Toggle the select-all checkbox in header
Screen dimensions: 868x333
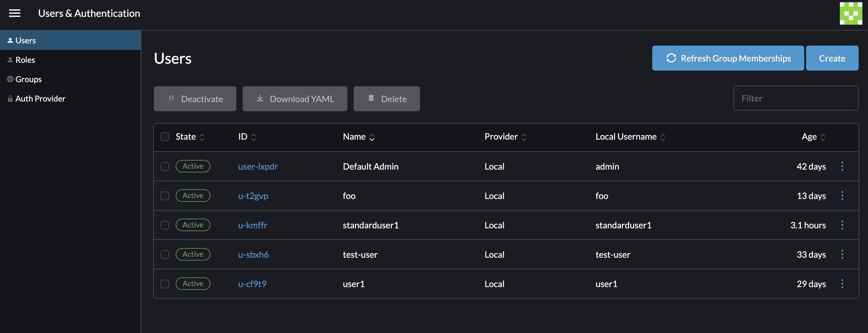[x=164, y=137]
